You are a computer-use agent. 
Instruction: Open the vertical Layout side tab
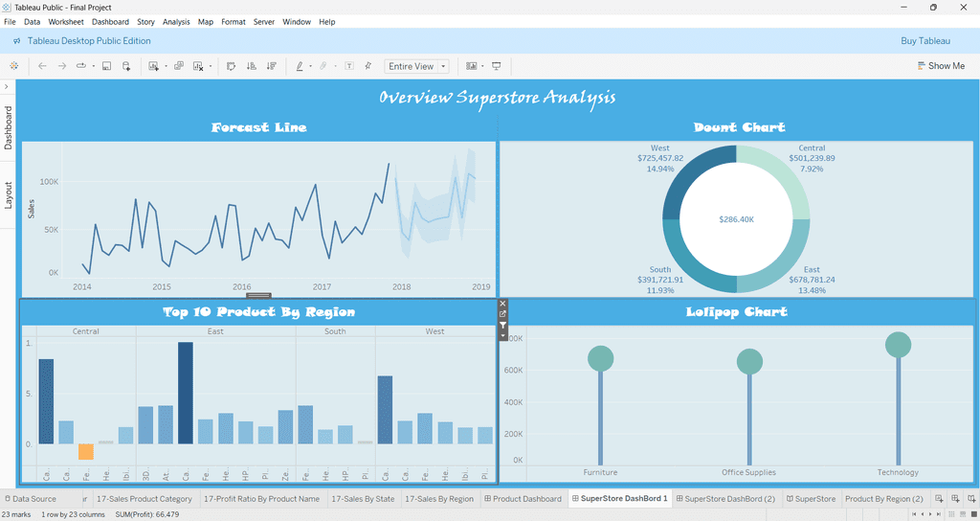pos(8,194)
